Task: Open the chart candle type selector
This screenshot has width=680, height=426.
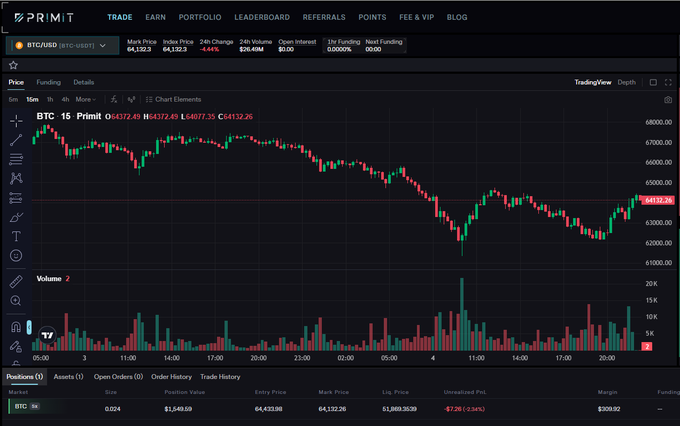Action: [131, 99]
